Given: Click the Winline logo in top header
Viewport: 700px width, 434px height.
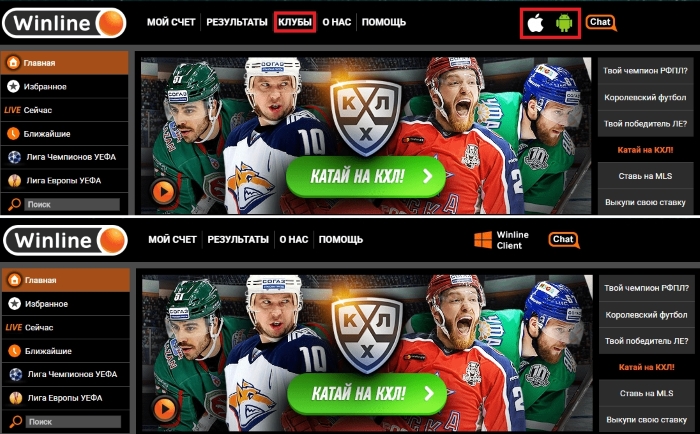Looking at the screenshot, I should tap(65, 23).
